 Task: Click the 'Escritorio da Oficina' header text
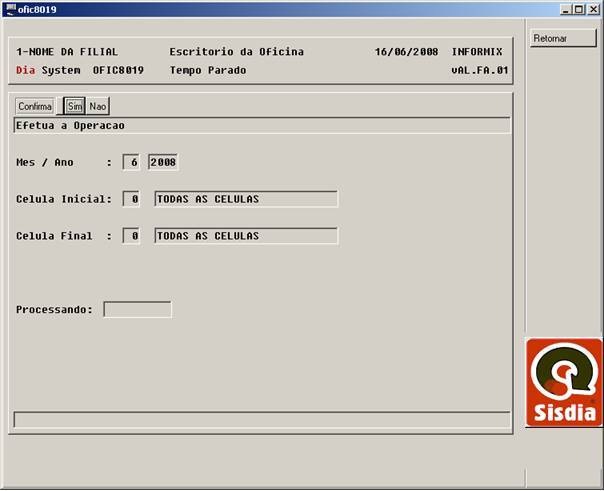pos(237,52)
